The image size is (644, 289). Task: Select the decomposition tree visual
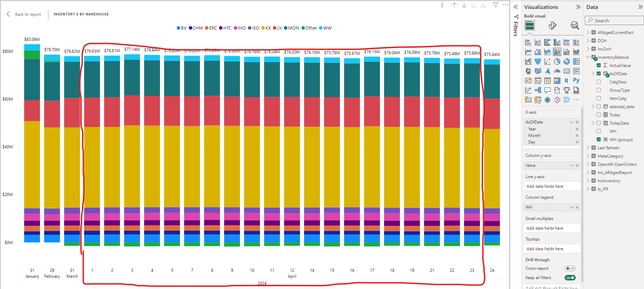538,90
